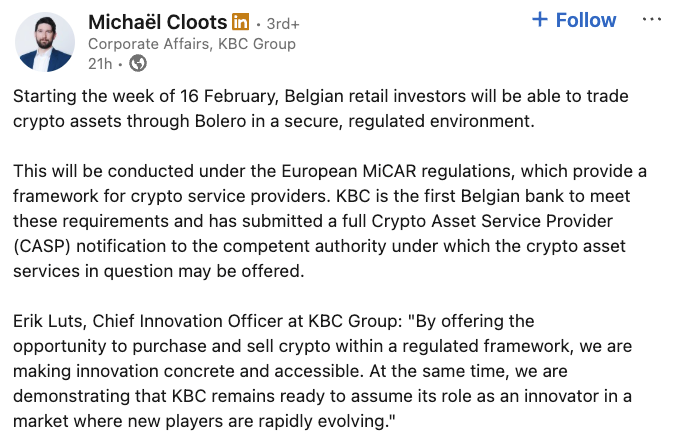Open Michaël Cloots' profile photo

(45, 41)
